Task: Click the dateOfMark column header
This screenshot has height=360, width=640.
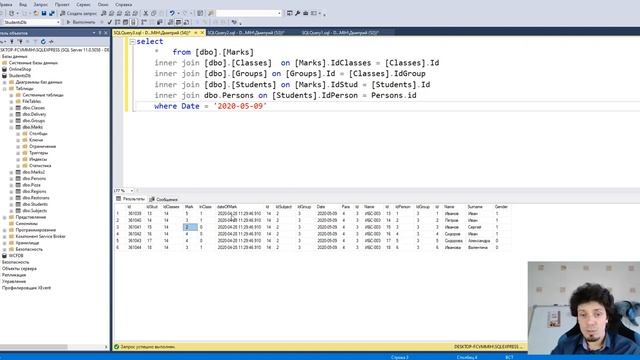Action: click(227, 207)
